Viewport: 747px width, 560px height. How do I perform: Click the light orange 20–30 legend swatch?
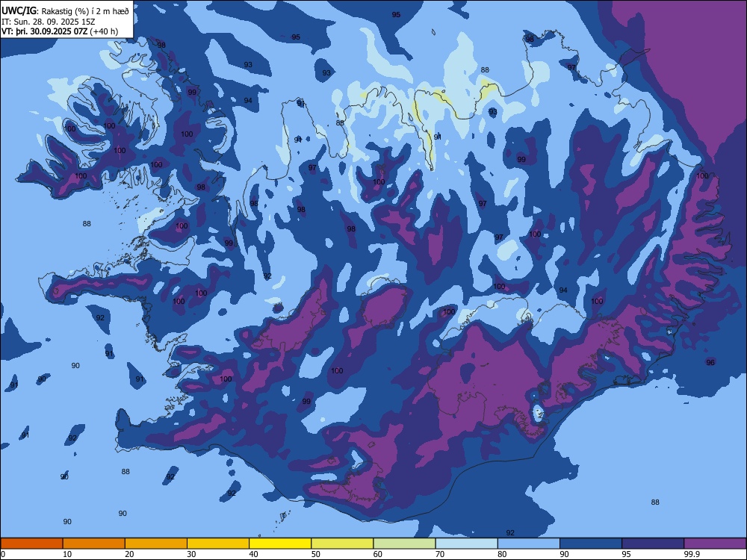(x=156, y=544)
